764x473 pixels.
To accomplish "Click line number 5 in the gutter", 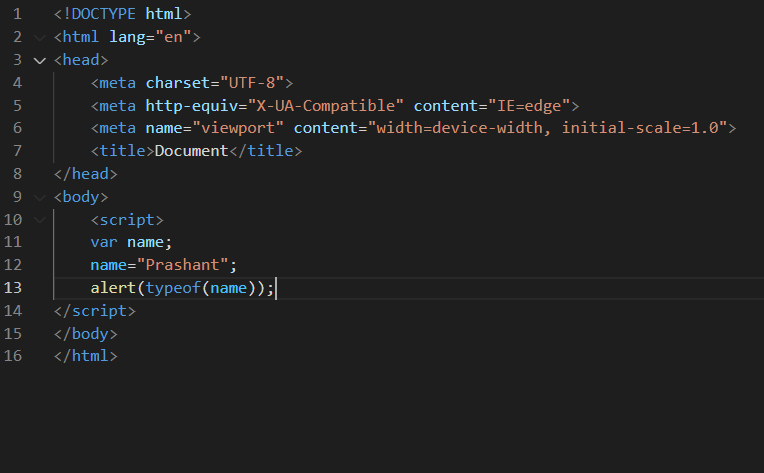I will (x=17, y=106).
